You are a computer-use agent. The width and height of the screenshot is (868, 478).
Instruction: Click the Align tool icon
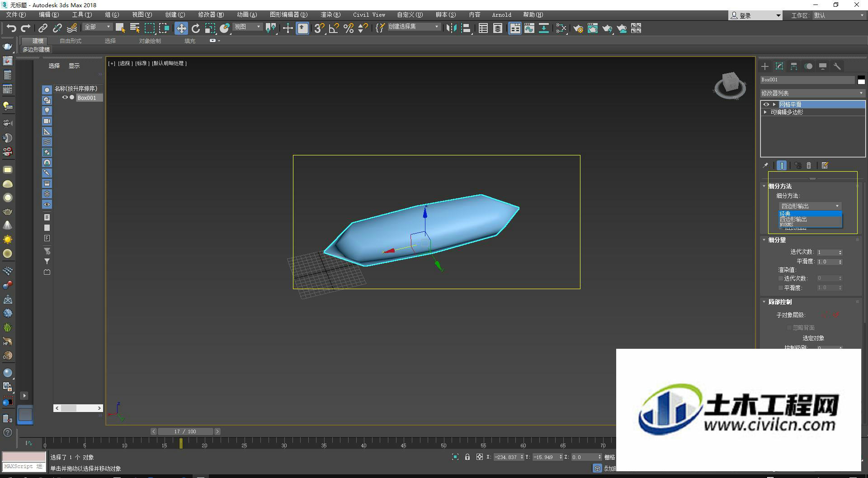pos(466,28)
